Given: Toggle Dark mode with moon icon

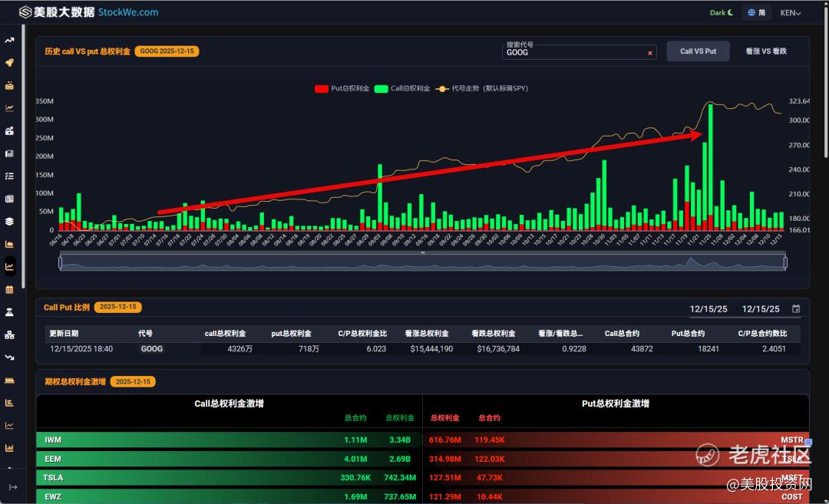Looking at the screenshot, I should click(721, 13).
